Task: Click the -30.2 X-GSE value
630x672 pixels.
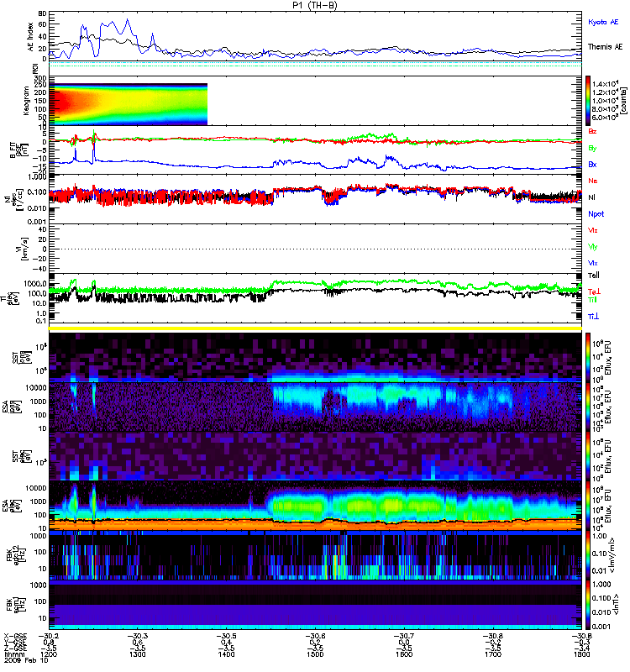Action: [49, 636]
